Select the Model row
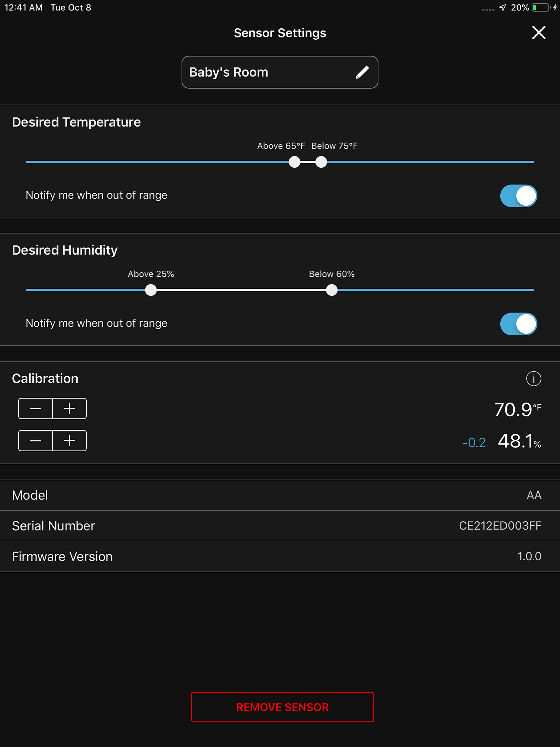 click(280, 495)
